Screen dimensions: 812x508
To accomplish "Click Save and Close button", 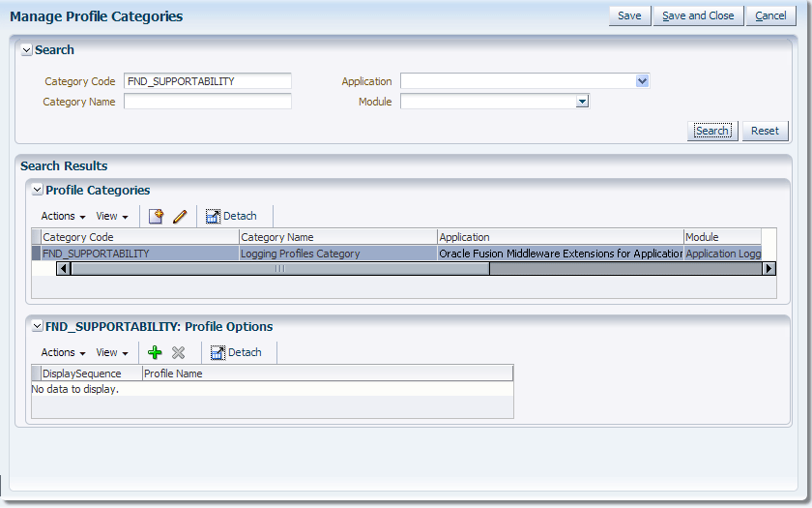I will tap(698, 16).
